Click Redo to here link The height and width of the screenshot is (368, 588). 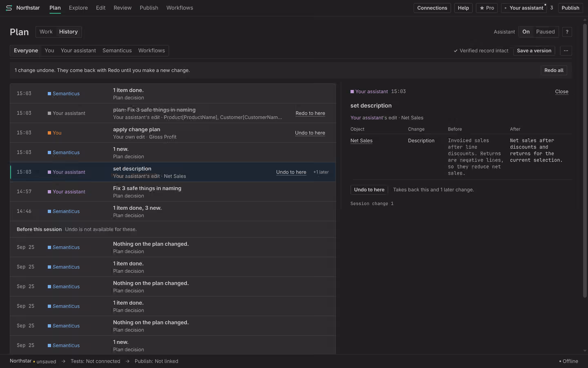click(x=310, y=113)
